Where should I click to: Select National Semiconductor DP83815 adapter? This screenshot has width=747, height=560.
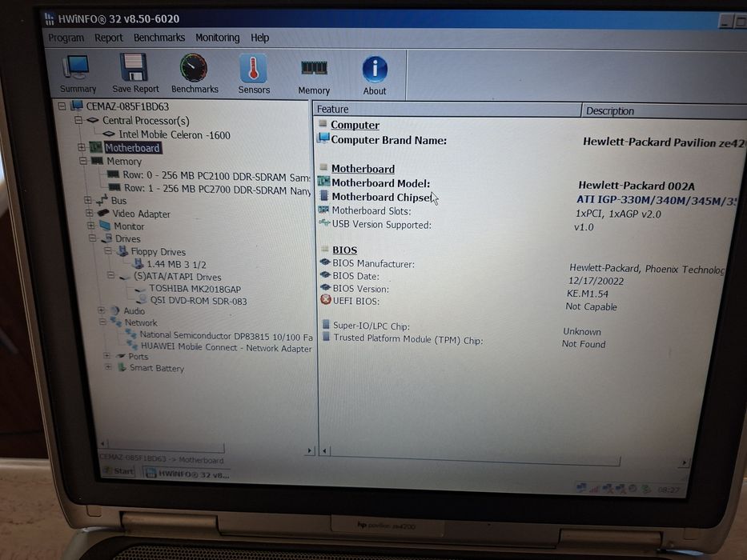(x=227, y=336)
